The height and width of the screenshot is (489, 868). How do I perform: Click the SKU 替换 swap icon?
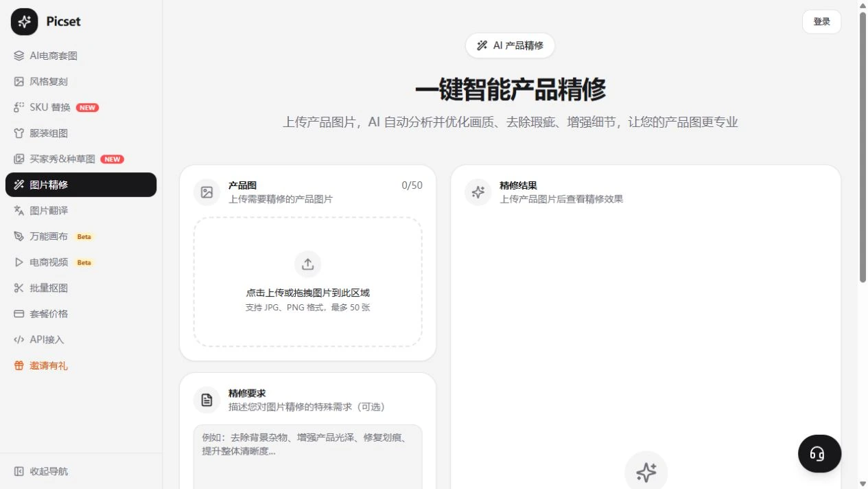(19, 107)
